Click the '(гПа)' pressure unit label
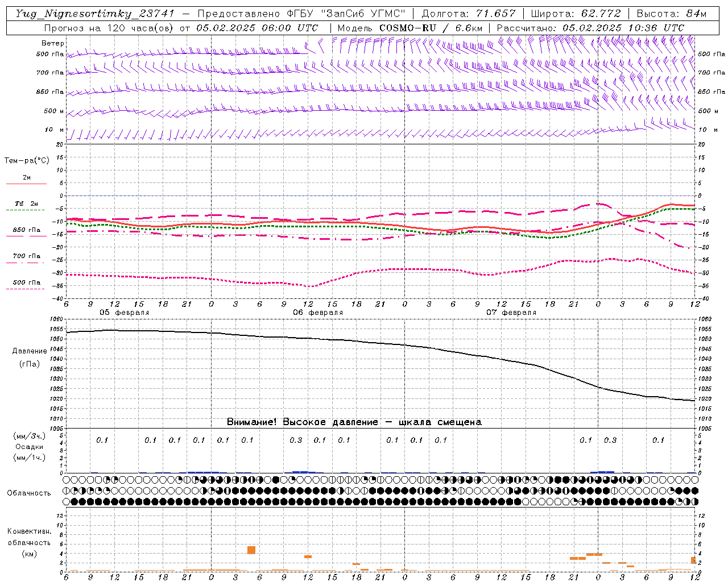Viewport: 728px width, 582px height. (30, 364)
